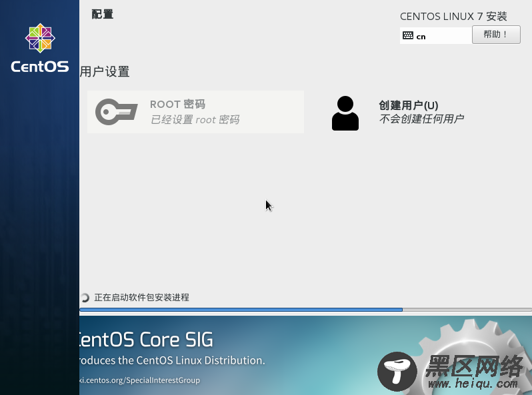Click the 用户设置 section heading
Screen dimensions: 532x395
coord(105,71)
